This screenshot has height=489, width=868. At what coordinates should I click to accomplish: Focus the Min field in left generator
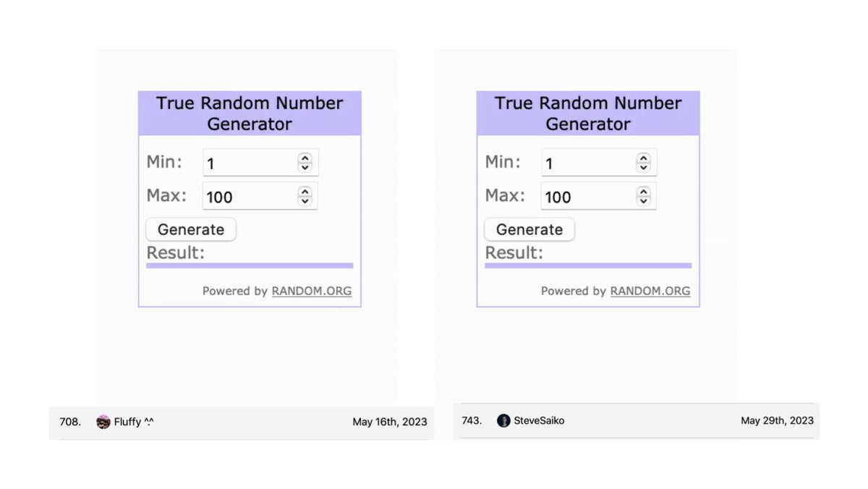click(250, 163)
